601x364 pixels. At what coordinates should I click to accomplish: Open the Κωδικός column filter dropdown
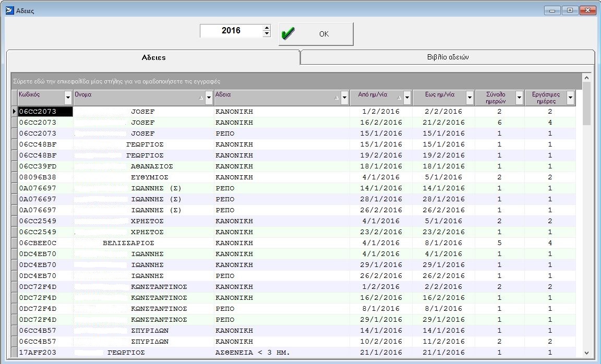[68, 98]
